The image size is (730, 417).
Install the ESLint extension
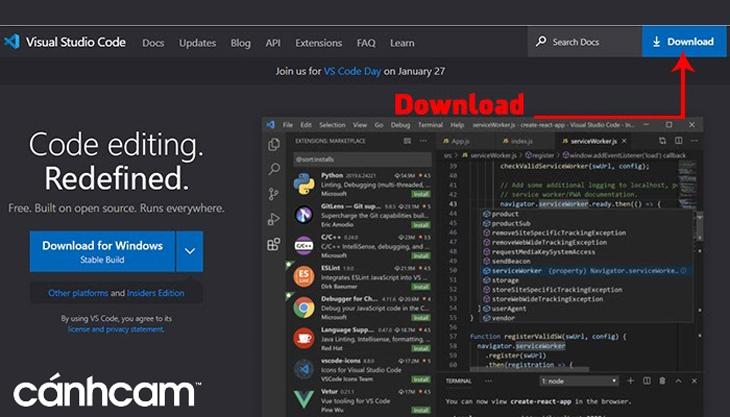point(420,287)
